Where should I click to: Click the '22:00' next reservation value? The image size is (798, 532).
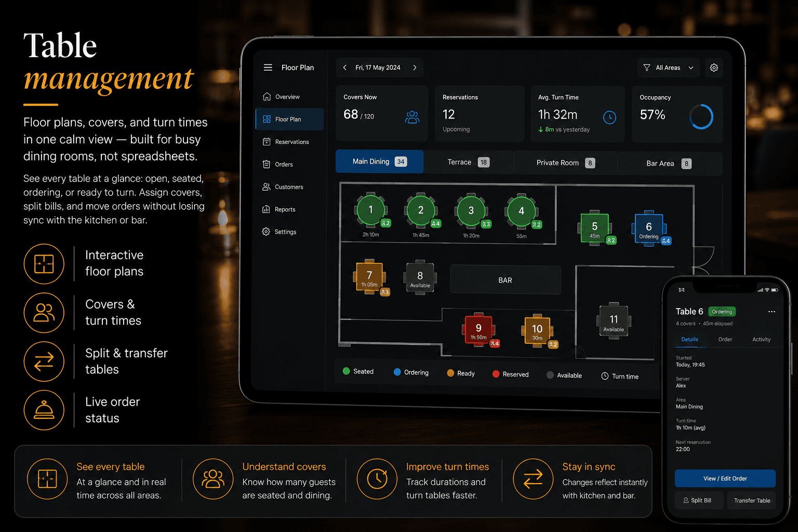[x=683, y=449]
